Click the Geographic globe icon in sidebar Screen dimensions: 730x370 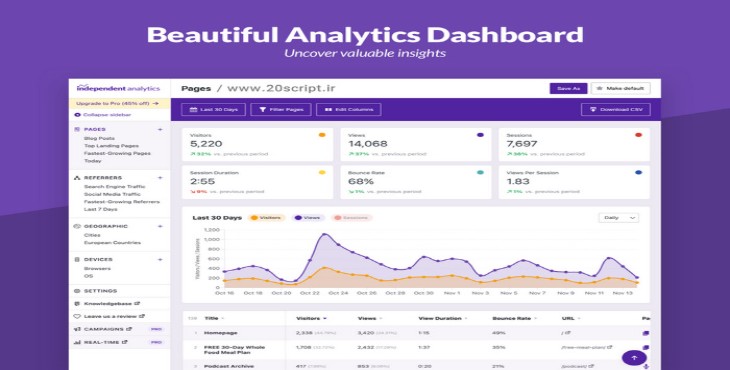(x=77, y=226)
